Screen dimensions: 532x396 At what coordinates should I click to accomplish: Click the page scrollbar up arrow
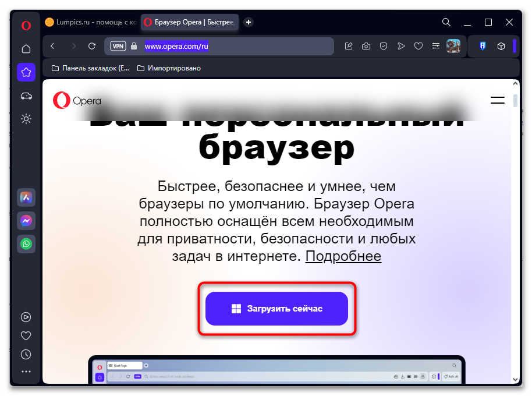(x=515, y=83)
